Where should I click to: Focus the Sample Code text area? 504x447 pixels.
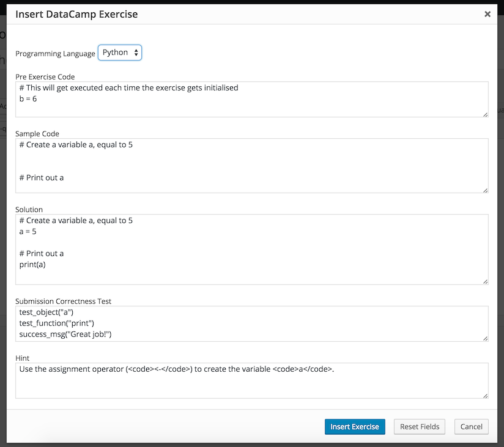pyautogui.click(x=251, y=166)
